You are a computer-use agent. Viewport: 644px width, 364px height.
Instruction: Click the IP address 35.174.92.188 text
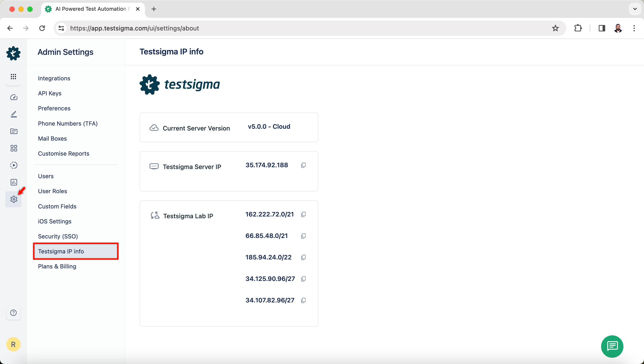(267, 165)
